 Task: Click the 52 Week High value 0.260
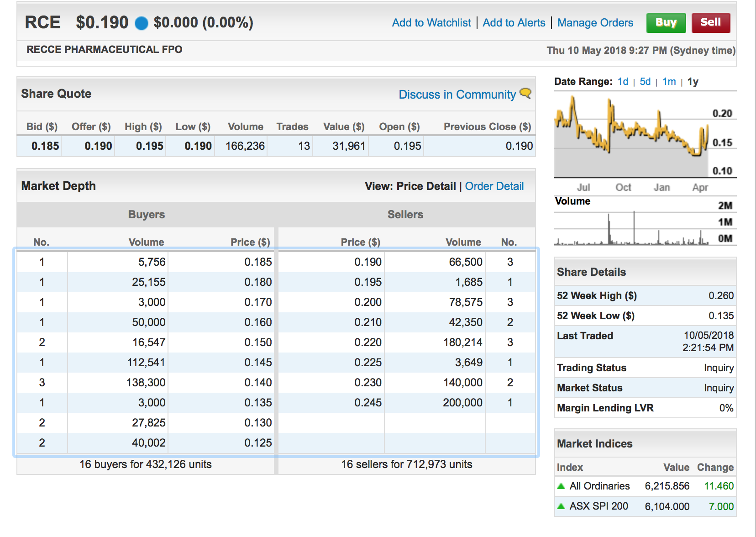point(721,296)
